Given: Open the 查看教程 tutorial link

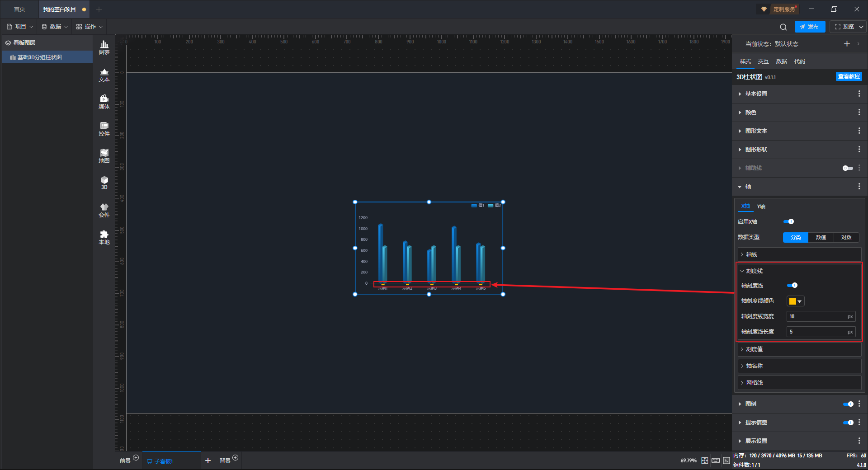Looking at the screenshot, I should (849, 76).
